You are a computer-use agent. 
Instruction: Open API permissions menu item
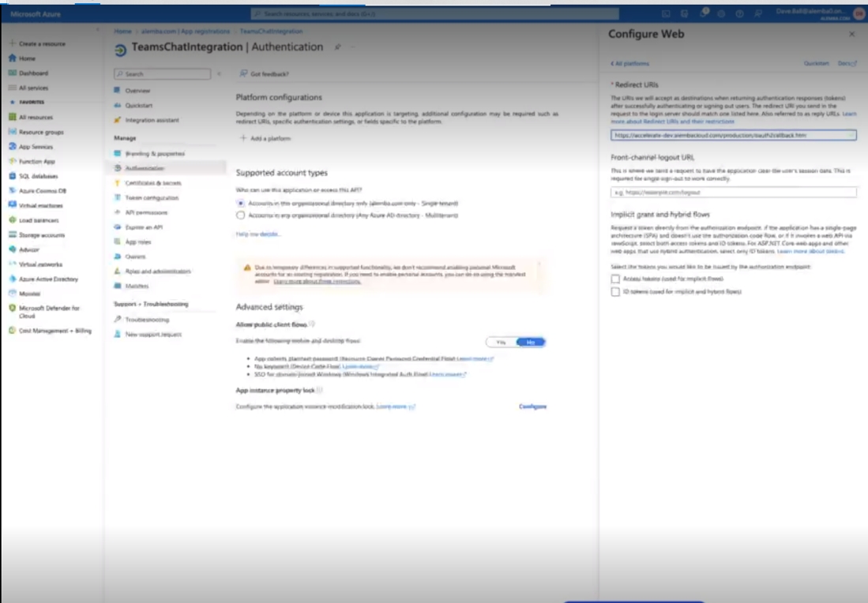click(x=145, y=212)
